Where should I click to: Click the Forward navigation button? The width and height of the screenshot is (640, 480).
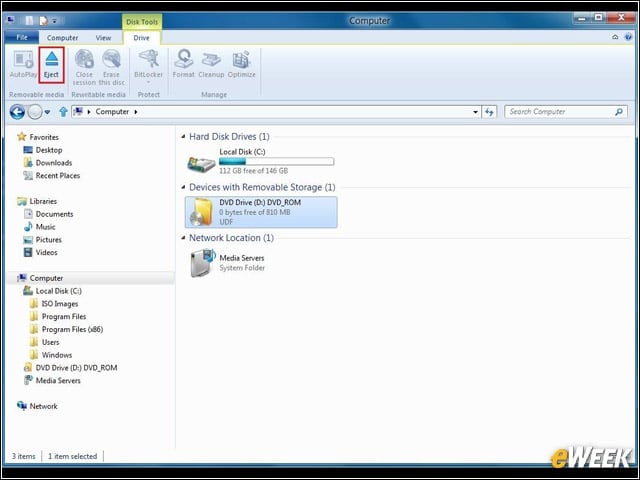tap(35, 111)
